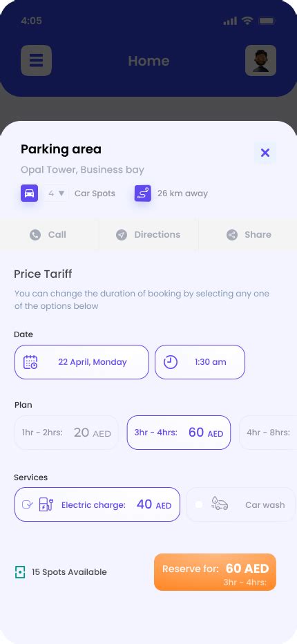Select the Call tab

point(49,234)
